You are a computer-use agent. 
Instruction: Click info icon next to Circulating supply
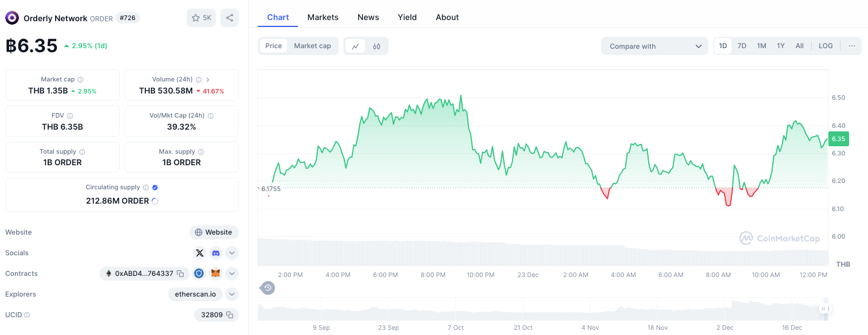pyautogui.click(x=146, y=188)
